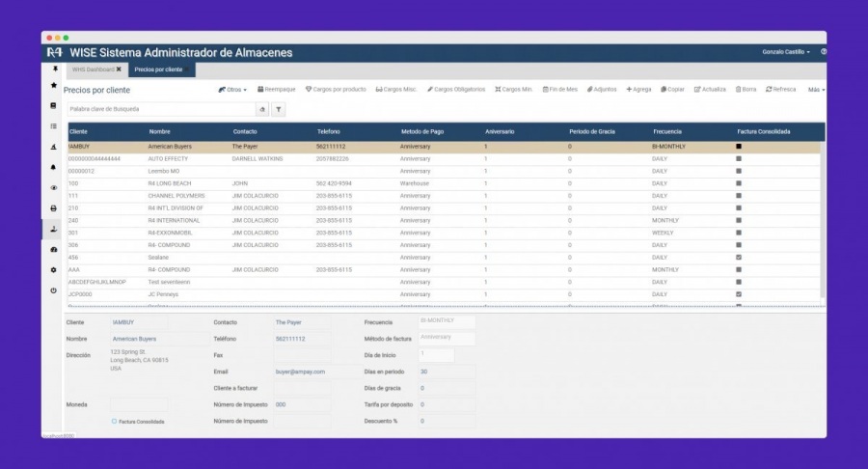Open the filter funnel button

pos(279,110)
